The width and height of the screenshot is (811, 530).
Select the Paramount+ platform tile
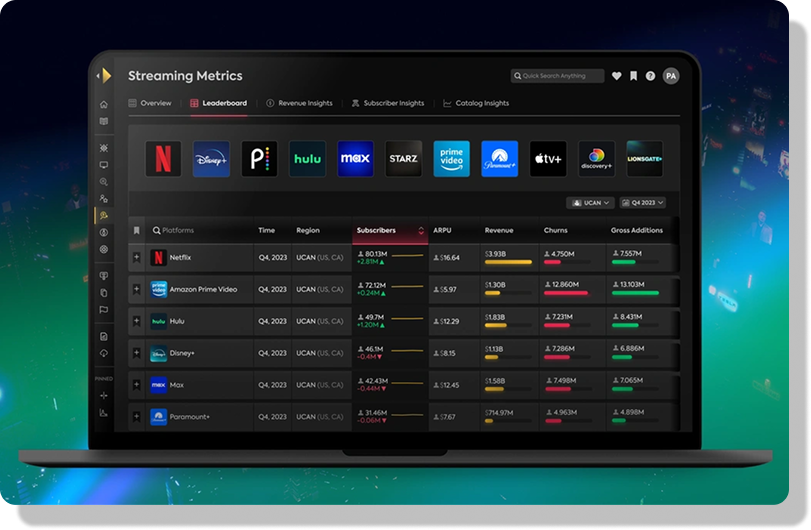click(x=500, y=159)
